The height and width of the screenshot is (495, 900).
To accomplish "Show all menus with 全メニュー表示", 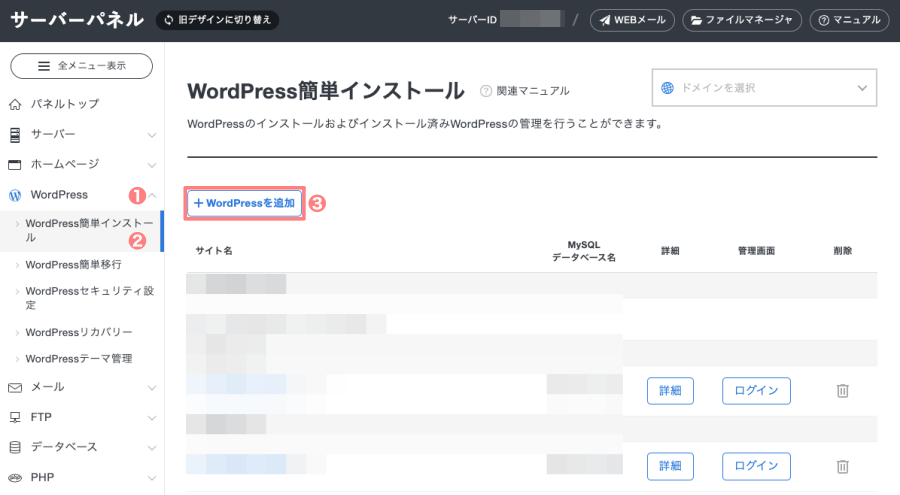I will pos(82,66).
